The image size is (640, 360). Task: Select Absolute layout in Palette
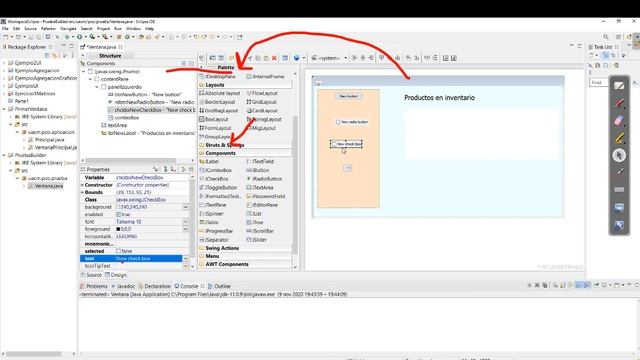click(220, 93)
